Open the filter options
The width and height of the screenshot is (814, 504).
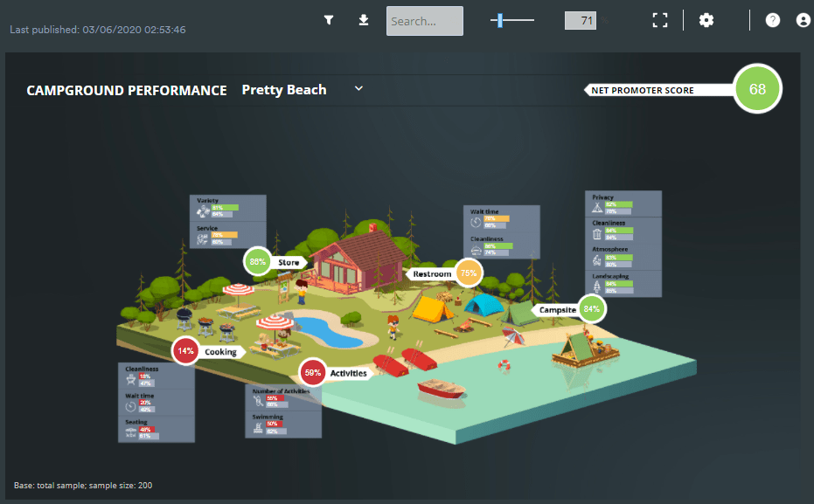pyautogui.click(x=329, y=19)
